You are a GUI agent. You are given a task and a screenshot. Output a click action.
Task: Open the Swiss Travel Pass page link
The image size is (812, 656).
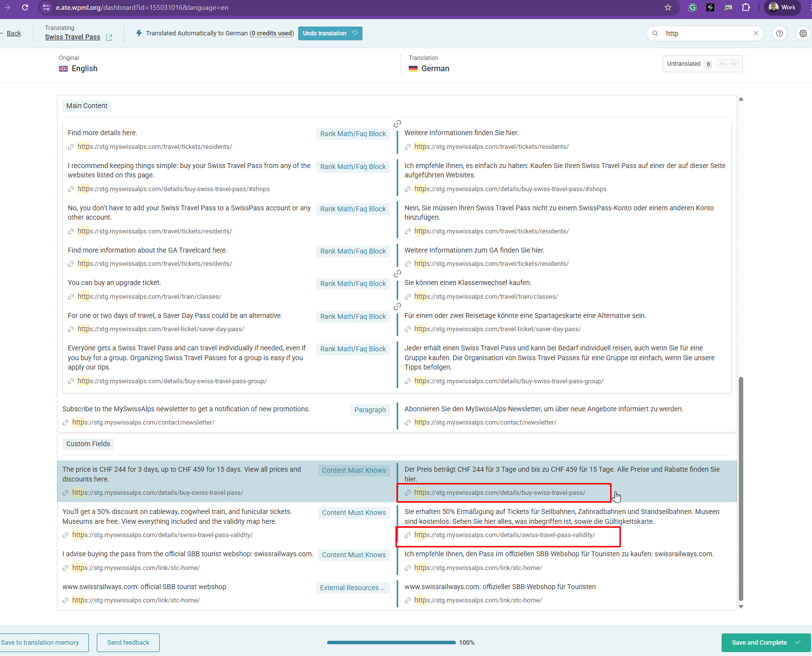click(x=72, y=37)
